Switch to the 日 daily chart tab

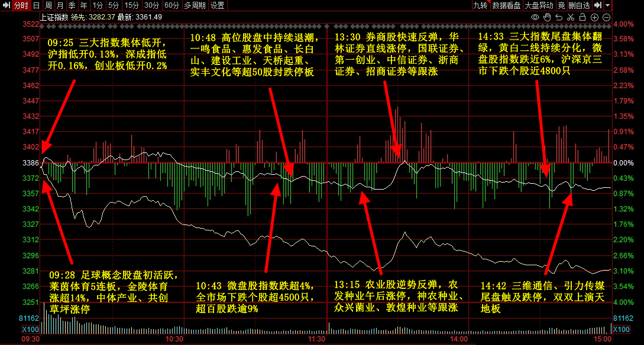[x=37, y=5]
